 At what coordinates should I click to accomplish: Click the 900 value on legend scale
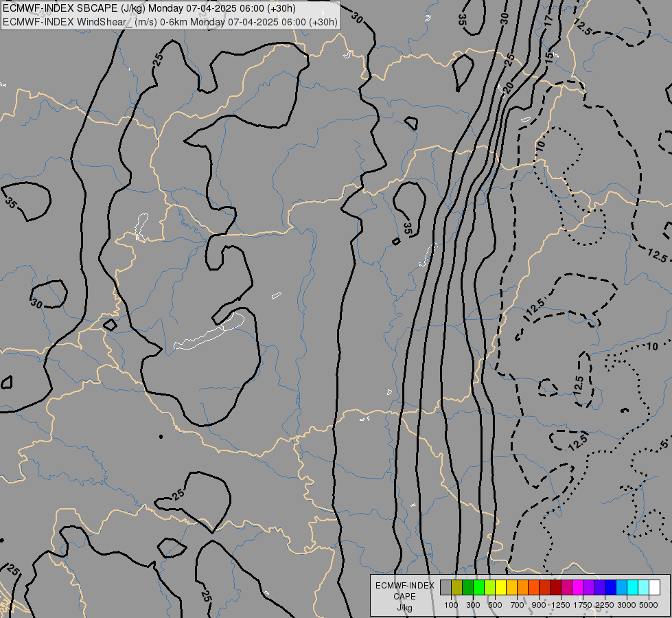(x=539, y=605)
